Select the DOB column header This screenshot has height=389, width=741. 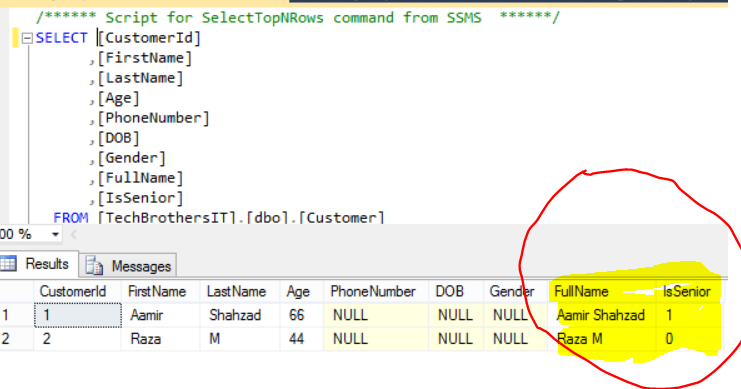click(456, 291)
